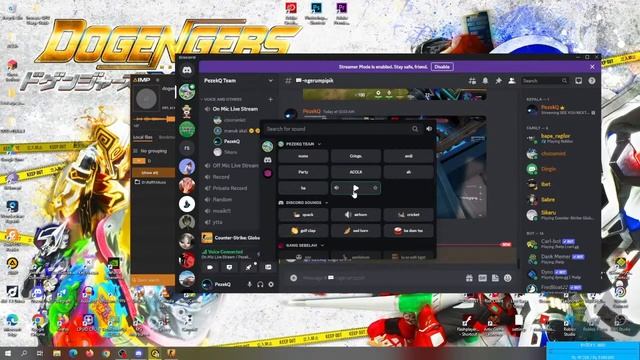
Task: Collapse the DISCORD SOUNDS section
Action: (x=304, y=202)
